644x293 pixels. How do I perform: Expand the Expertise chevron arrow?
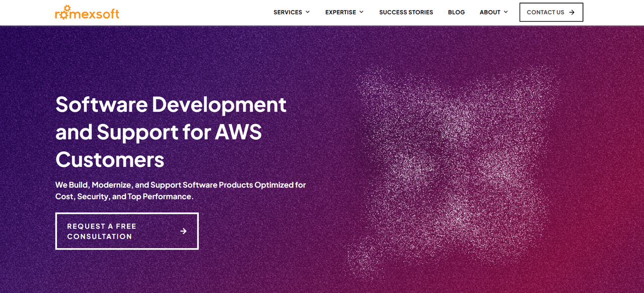pyautogui.click(x=361, y=12)
